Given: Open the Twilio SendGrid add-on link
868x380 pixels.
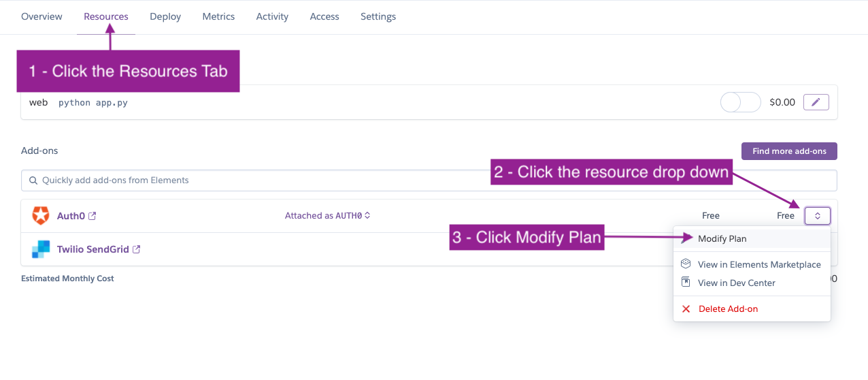Looking at the screenshot, I should point(93,249).
